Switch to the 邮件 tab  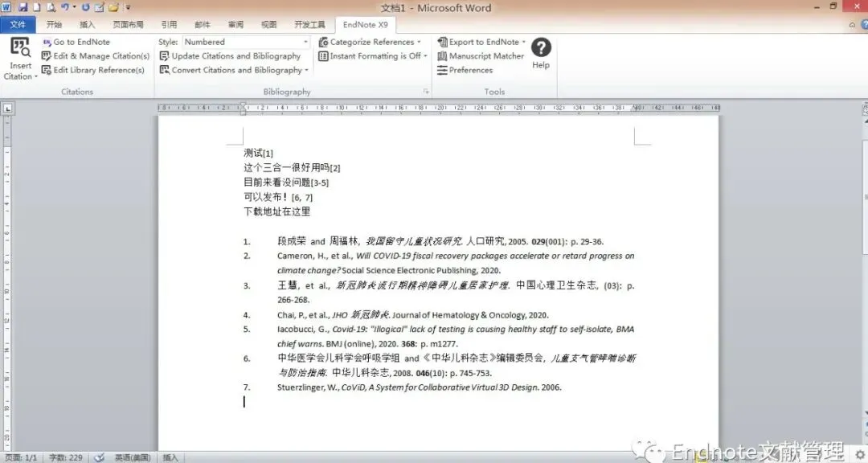point(203,24)
